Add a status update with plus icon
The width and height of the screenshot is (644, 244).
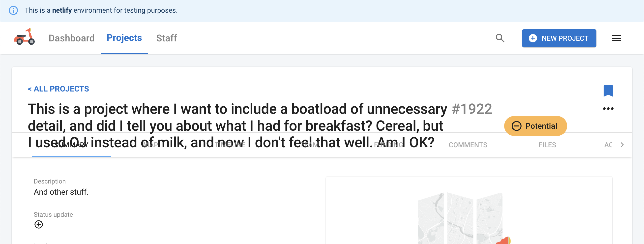point(38,224)
